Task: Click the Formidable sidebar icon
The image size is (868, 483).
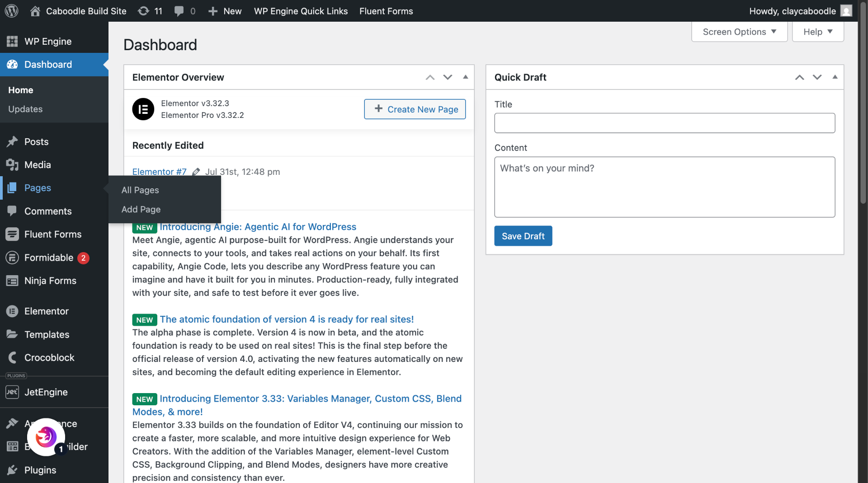Action: pos(12,258)
